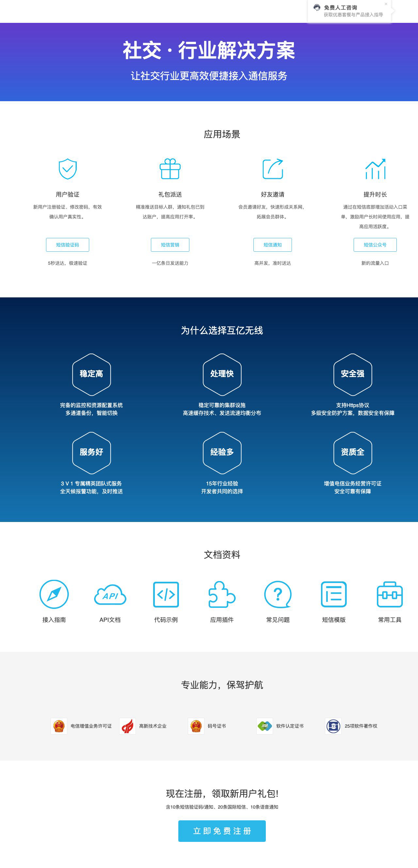The width and height of the screenshot is (418, 868).
Task: Click the 提升时长 heading
Action: coord(375,195)
